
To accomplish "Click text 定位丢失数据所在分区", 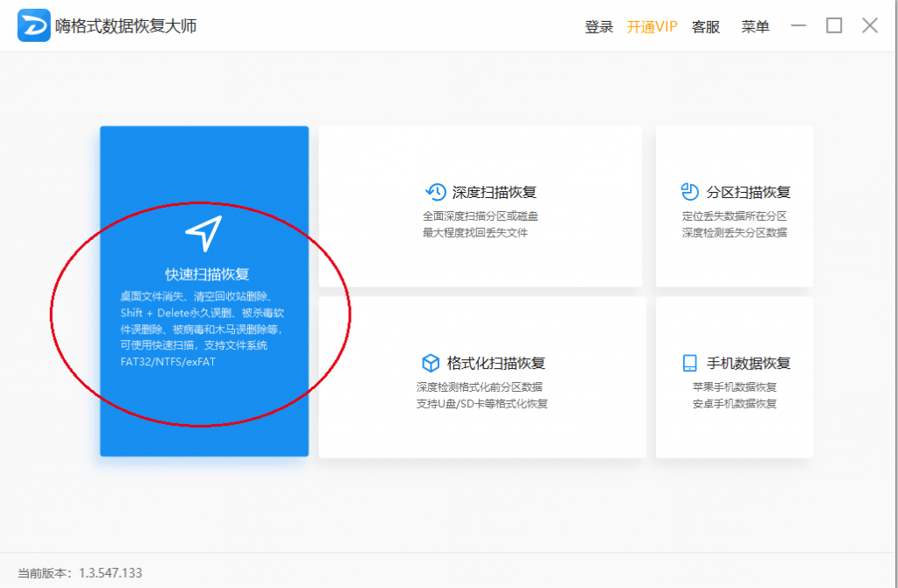I will coord(734,216).
